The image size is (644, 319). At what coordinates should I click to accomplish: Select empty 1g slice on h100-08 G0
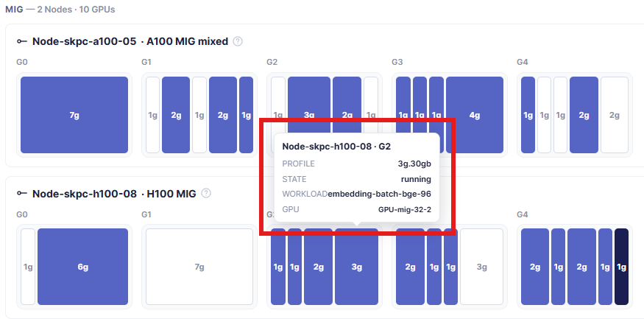click(x=28, y=267)
